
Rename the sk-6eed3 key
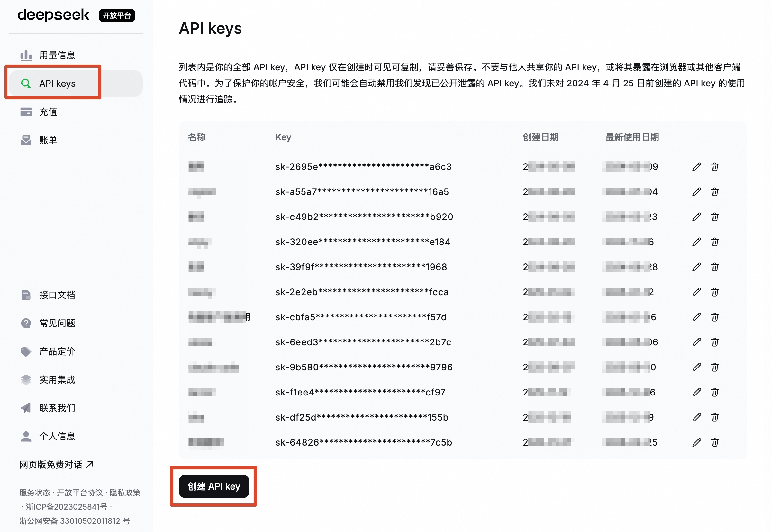click(x=696, y=342)
